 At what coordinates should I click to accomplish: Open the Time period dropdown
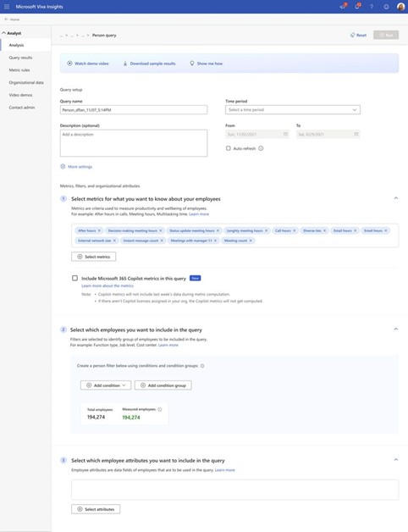(x=293, y=110)
